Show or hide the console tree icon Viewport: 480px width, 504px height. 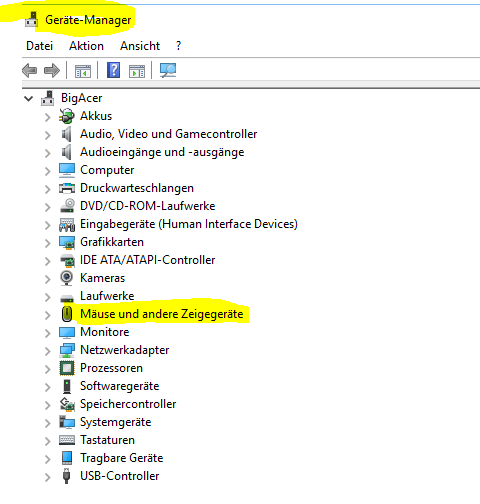(x=83, y=71)
